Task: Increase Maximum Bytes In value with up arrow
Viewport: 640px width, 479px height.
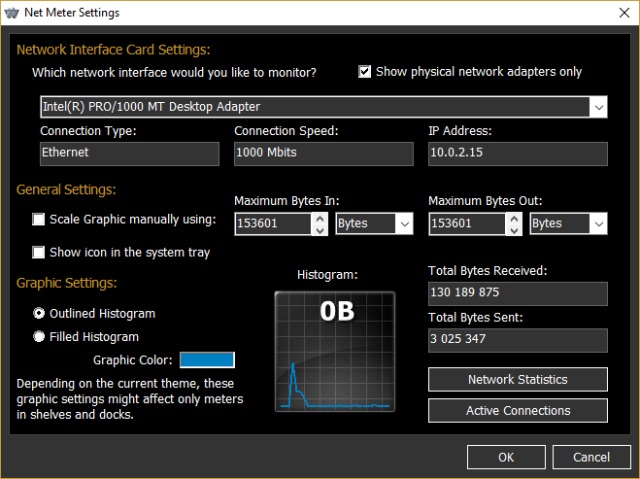Action: point(319,218)
